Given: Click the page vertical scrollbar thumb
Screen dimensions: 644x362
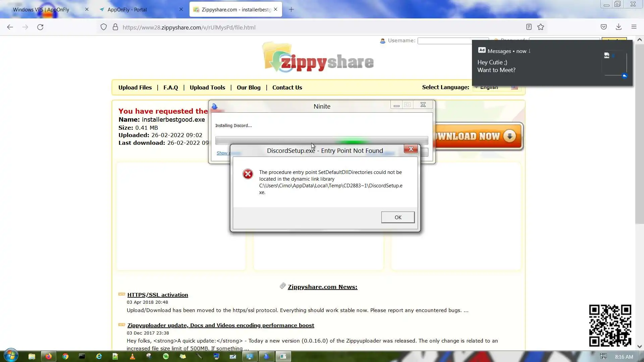Looking at the screenshot, I should click(639, 134).
